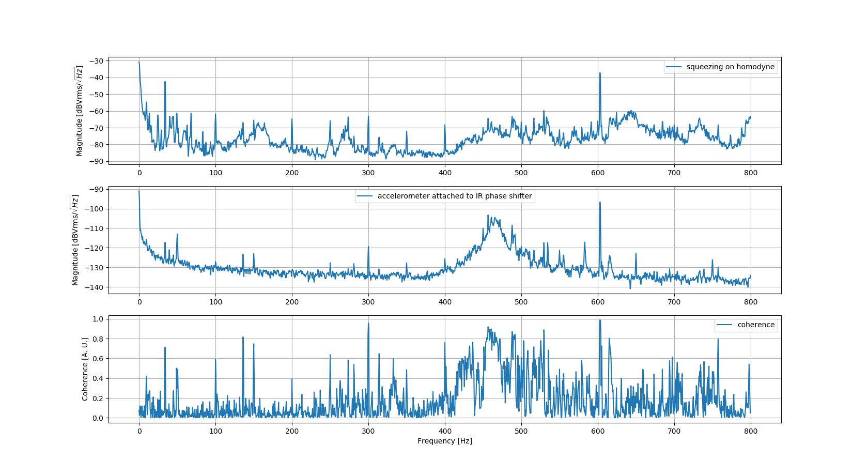Click the 0.8 coherence tick label
The height and width of the screenshot is (475, 868).
pyautogui.click(x=98, y=339)
